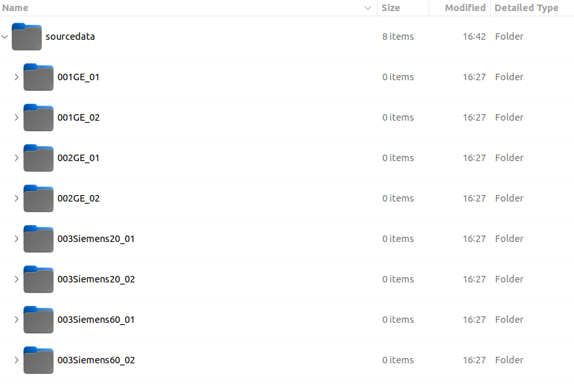Viewport: 574px width, 392px height.
Task: Click the 003Siemens20_01 folder icon
Action: pos(38,239)
